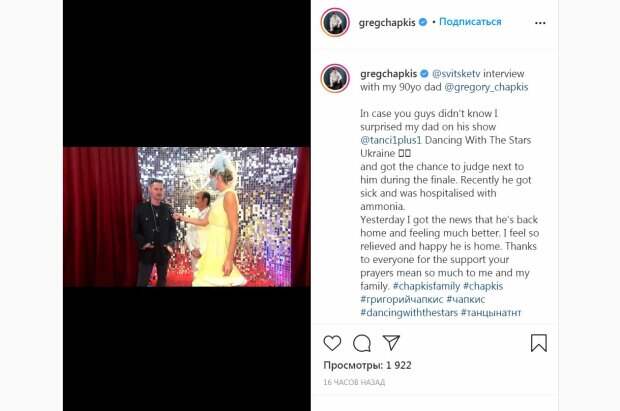Open the #dancingwiththestars hashtag
The width and height of the screenshot is (620, 411).
(x=409, y=313)
